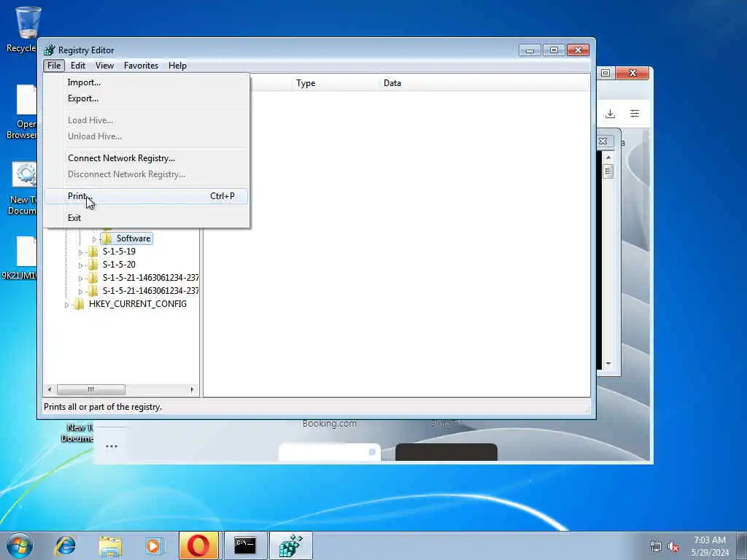Click the New Text Document gear icon

(24, 175)
